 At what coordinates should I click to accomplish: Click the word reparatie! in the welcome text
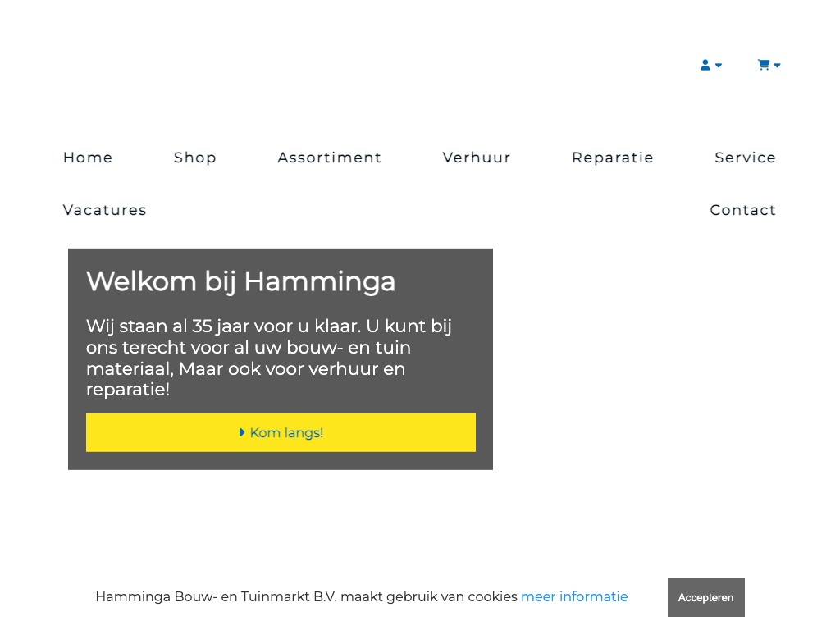click(128, 390)
